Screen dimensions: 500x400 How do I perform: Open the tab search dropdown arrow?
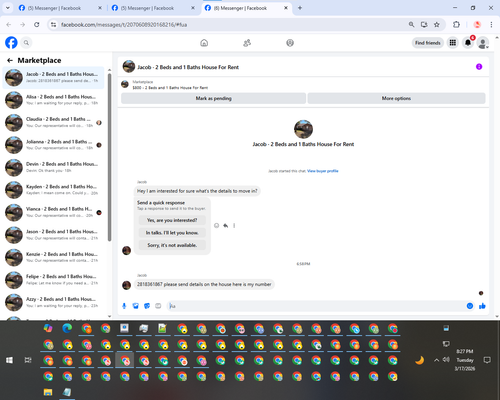click(x=8, y=8)
